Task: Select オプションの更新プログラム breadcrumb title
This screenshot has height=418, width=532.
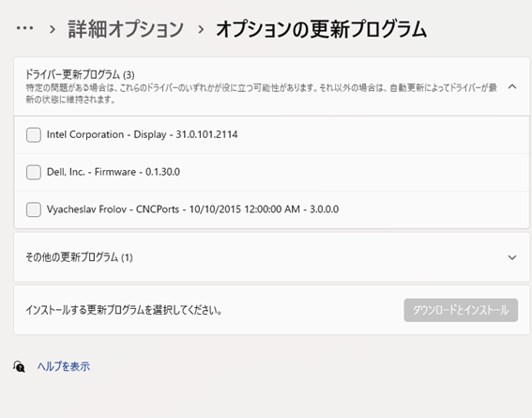Action: tap(321, 29)
